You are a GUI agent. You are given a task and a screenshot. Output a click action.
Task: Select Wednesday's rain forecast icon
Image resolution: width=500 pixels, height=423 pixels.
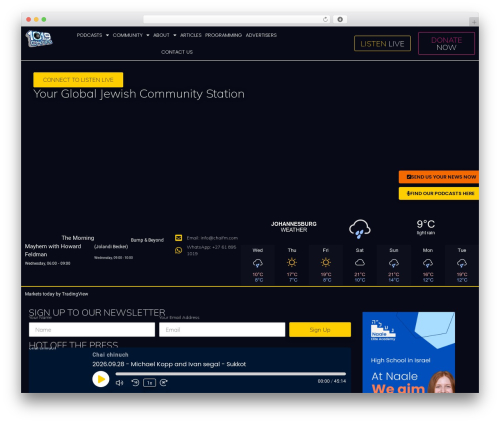pos(258,263)
